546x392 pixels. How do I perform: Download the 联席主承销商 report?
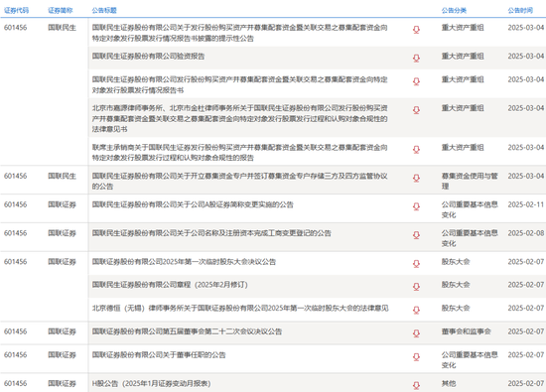click(x=416, y=149)
